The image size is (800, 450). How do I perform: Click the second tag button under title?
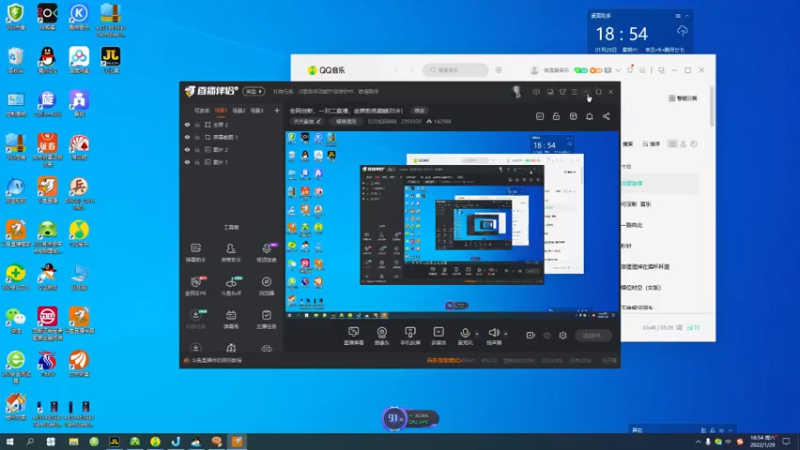[346, 121]
